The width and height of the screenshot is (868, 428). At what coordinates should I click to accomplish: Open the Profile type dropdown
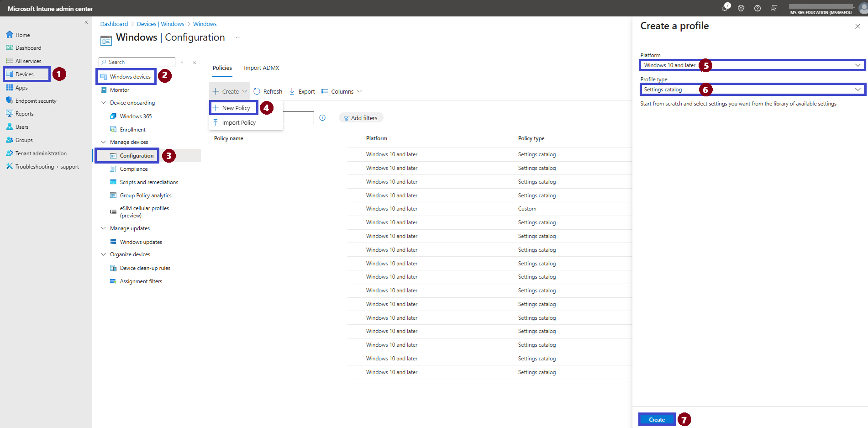click(x=752, y=90)
